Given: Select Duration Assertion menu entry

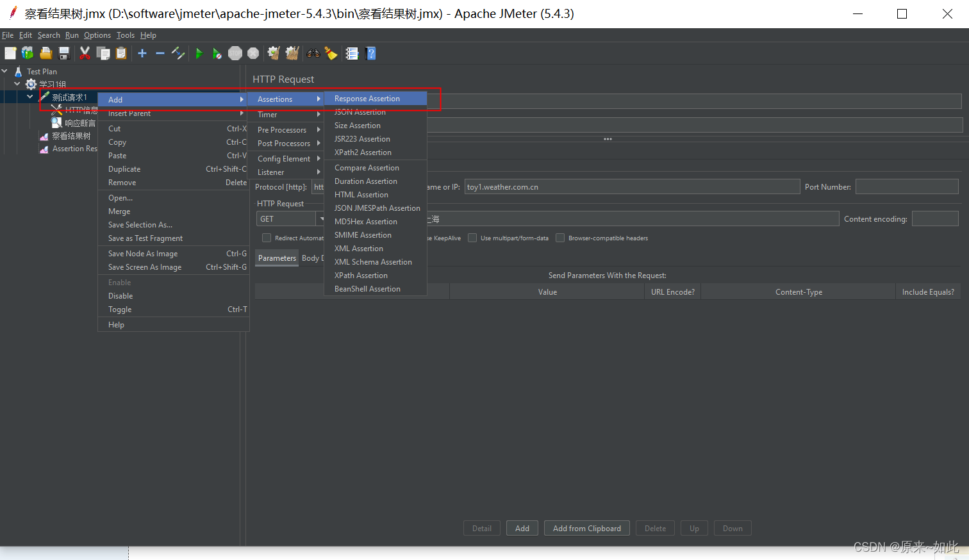Looking at the screenshot, I should 376,181.
